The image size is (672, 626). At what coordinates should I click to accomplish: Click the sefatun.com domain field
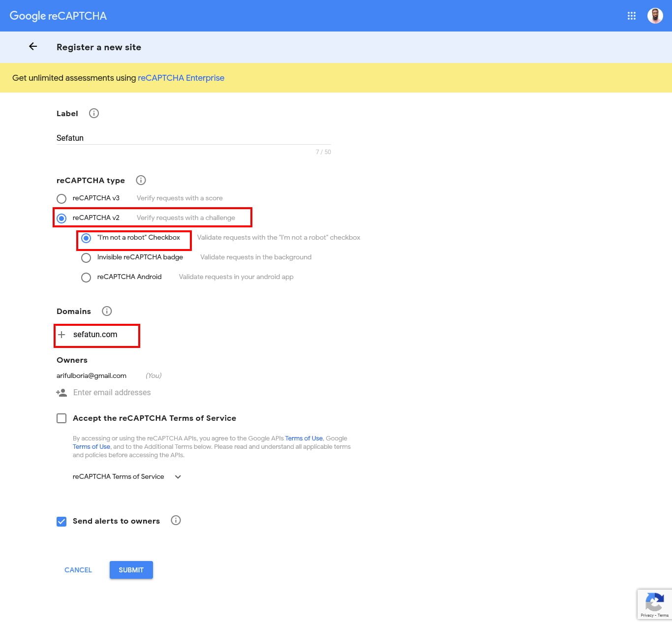tap(95, 335)
